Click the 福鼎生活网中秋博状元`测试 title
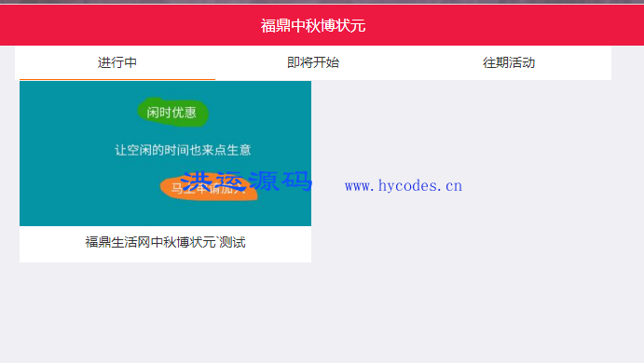The height and width of the screenshot is (363, 644). (165, 242)
